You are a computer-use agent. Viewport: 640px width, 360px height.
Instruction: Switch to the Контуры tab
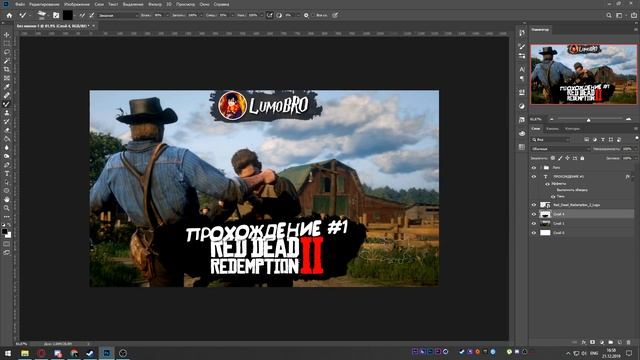click(x=572, y=129)
